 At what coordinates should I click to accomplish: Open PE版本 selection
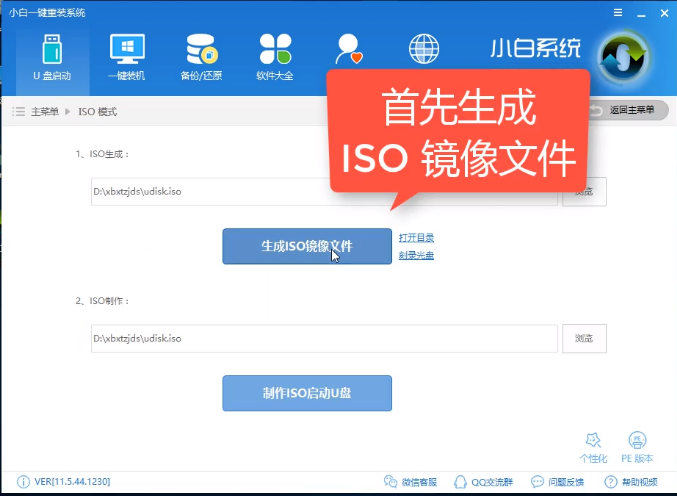pos(637,448)
